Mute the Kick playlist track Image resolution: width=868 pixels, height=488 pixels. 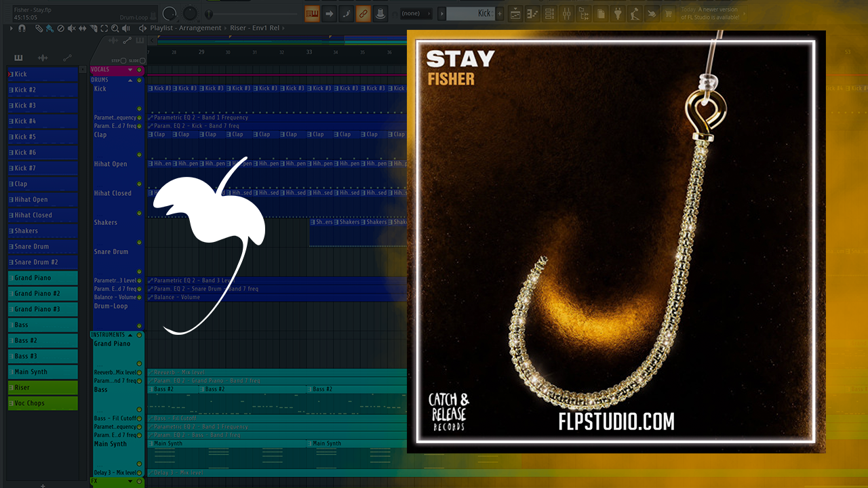(x=140, y=108)
